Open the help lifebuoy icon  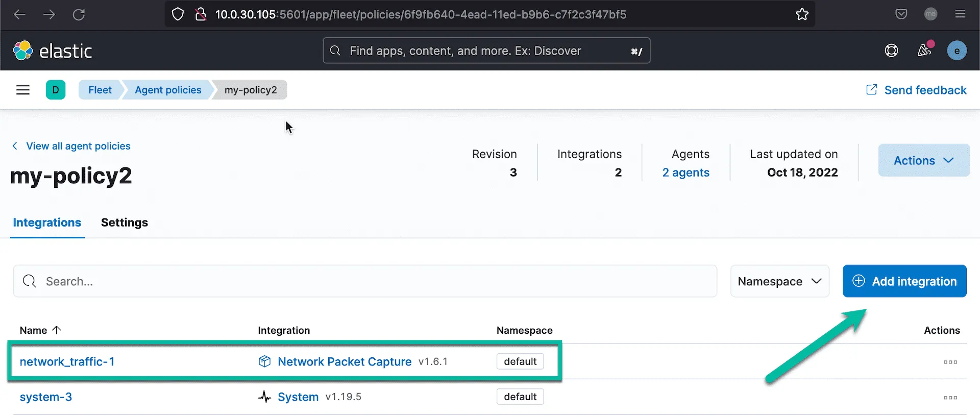click(891, 51)
